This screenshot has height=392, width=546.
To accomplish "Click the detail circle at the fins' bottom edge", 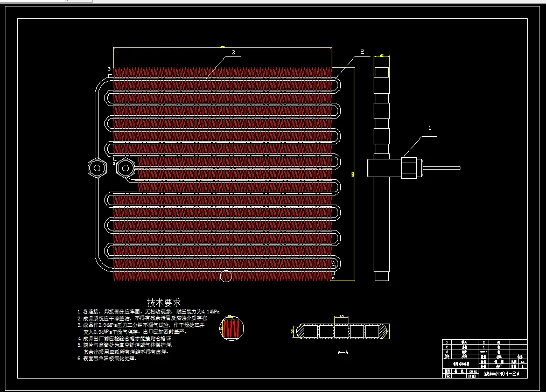I will [x=226, y=276].
